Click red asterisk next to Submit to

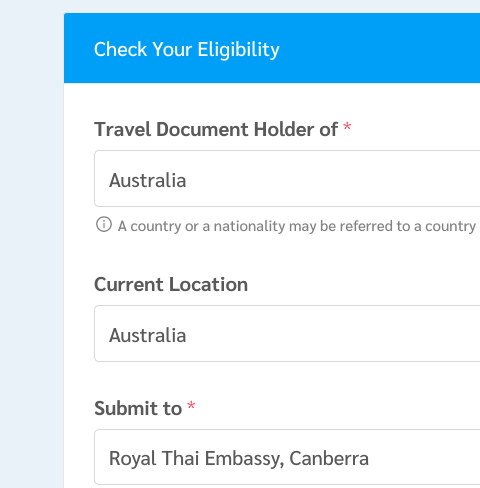click(x=191, y=406)
